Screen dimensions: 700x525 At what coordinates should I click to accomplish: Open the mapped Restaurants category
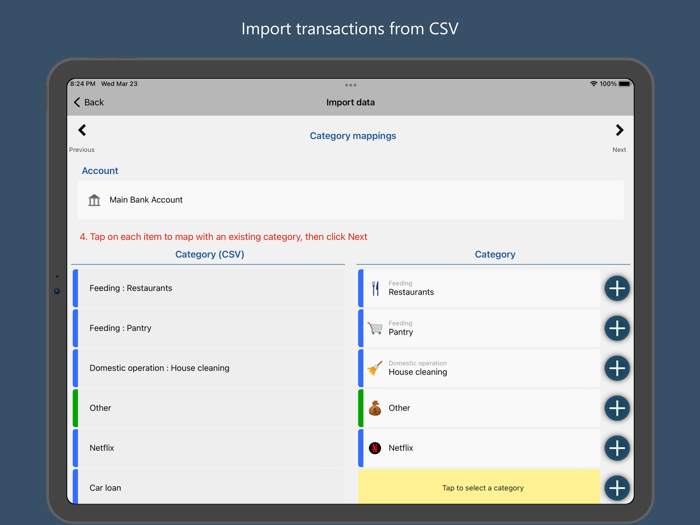coord(479,288)
